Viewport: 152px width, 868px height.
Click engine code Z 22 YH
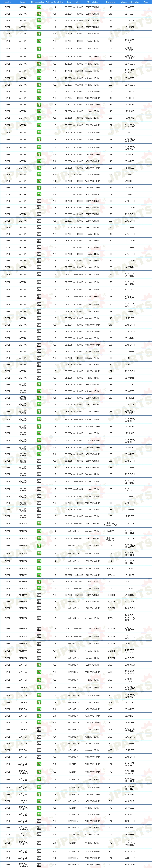[130, 722]
